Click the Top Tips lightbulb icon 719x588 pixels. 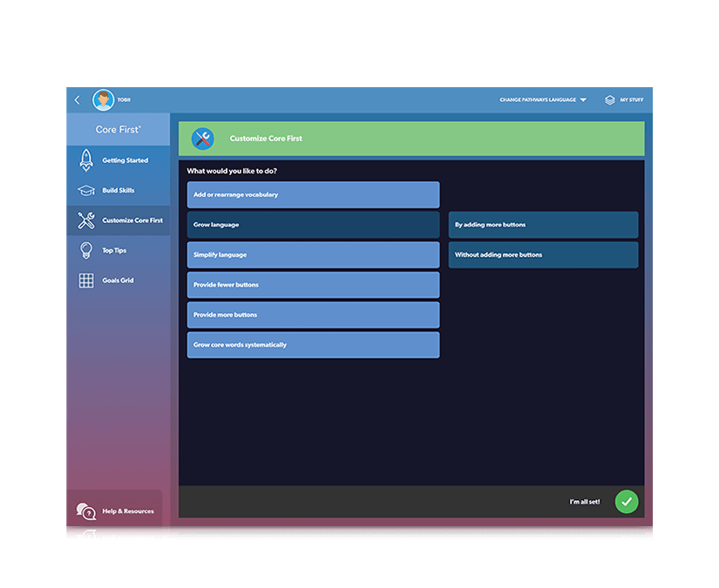pyautogui.click(x=85, y=250)
